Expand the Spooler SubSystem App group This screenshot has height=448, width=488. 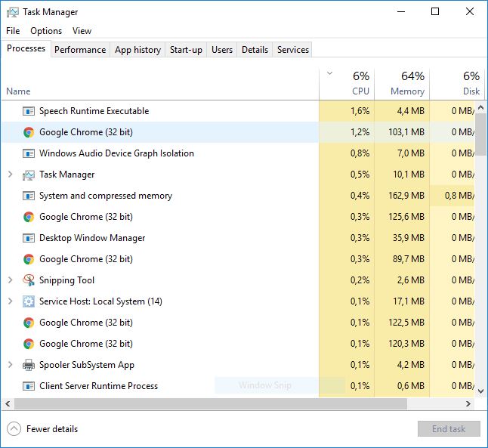coord(11,365)
